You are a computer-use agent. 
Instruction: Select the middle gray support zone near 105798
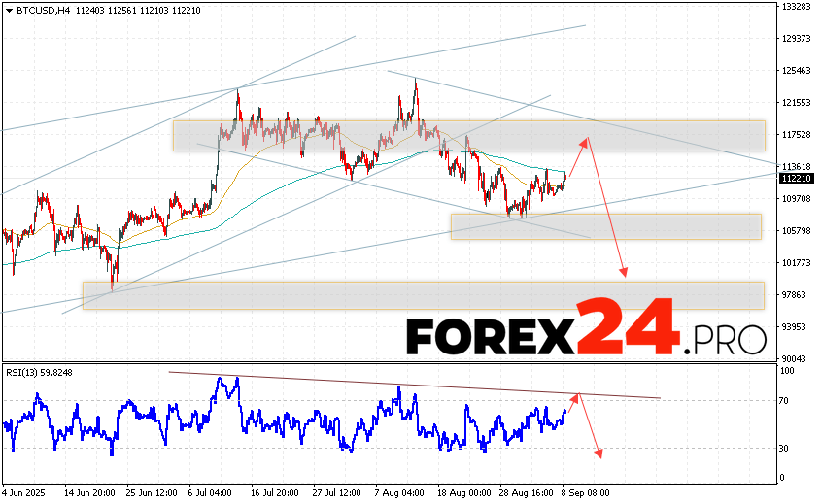[x=604, y=226]
